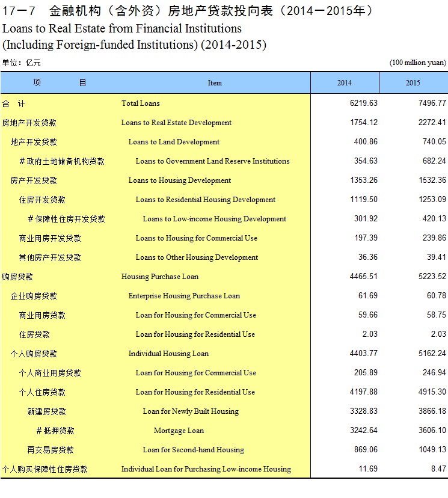Select value 301.92 in the table
This screenshot has height=498, width=448.
366,218
